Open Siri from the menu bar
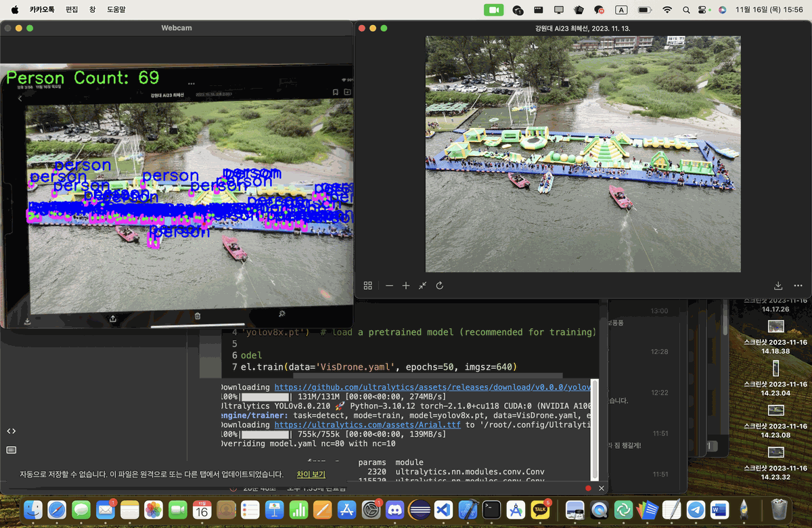Screen dimensions: 812x528 point(722,10)
